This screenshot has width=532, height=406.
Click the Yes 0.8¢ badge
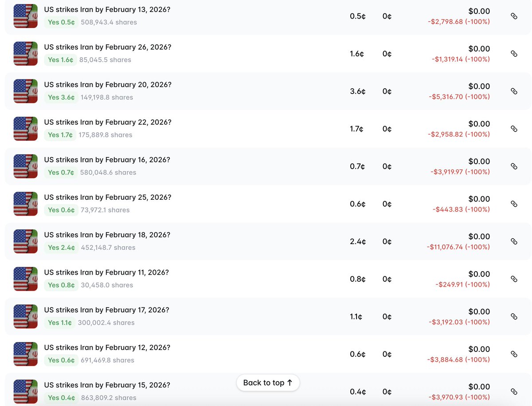tap(61, 285)
